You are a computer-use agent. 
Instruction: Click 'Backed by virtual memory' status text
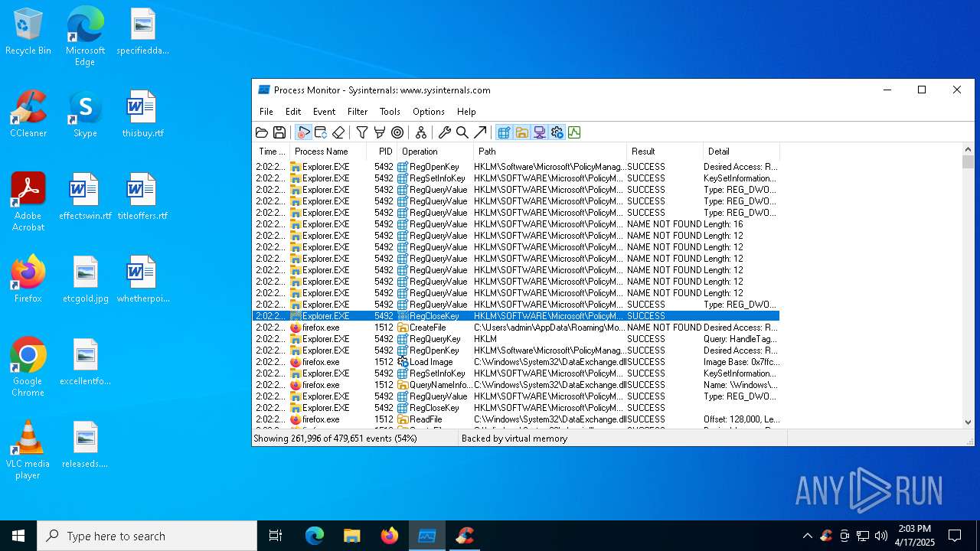click(514, 439)
